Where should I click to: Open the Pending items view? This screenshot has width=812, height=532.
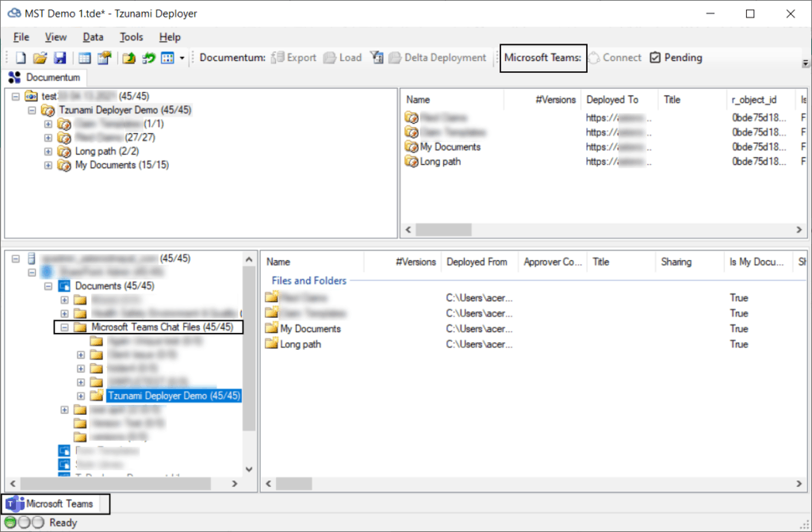[676, 58]
